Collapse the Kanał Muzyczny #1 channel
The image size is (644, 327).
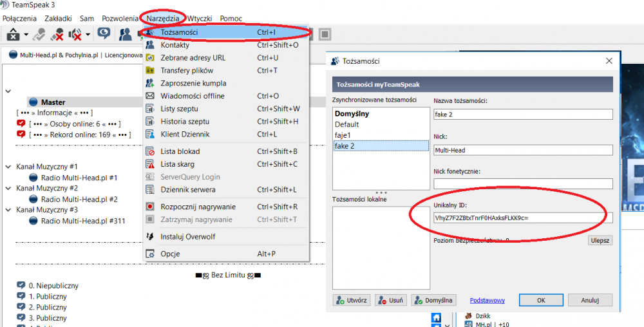tap(8, 167)
